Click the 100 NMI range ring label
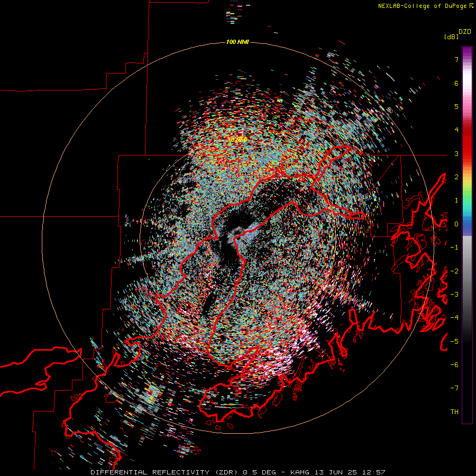This screenshot has height=476, width=476. click(x=237, y=42)
